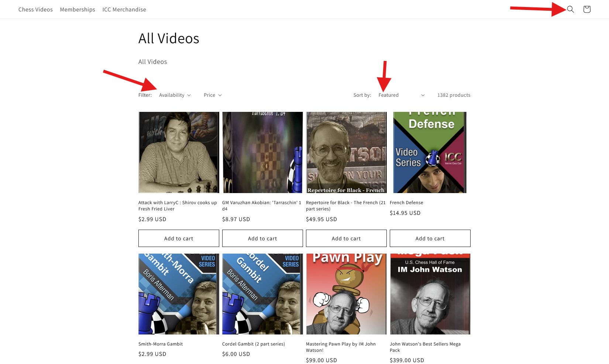The width and height of the screenshot is (609, 364).
Task: Open the search magnifier icon
Action: tap(570, 9)
